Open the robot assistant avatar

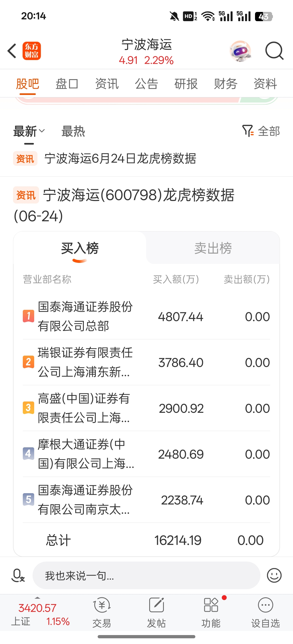240,51
